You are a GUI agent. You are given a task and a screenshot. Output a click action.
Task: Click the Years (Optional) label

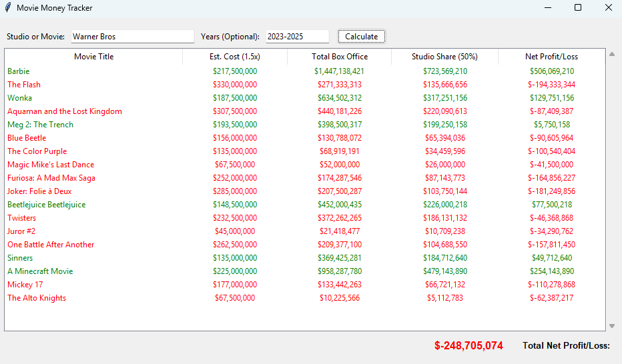click(x=230, y=37)
